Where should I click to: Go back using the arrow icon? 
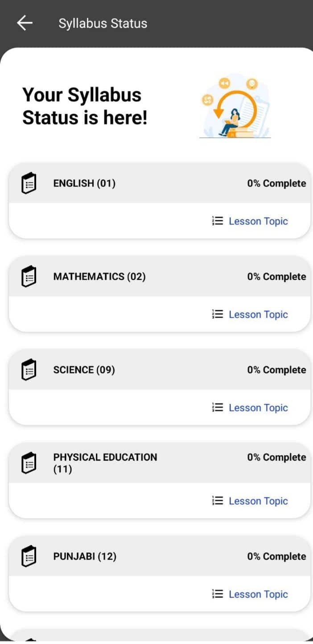(25, 23)
